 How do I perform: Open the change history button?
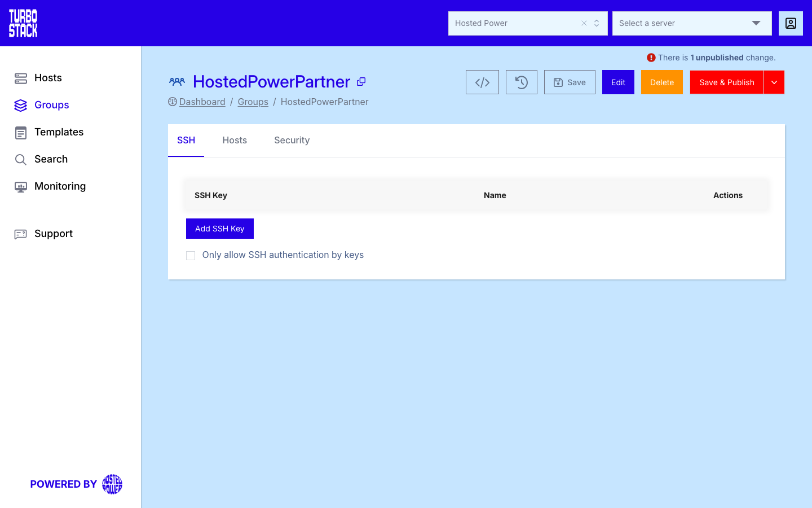[522, 82]
